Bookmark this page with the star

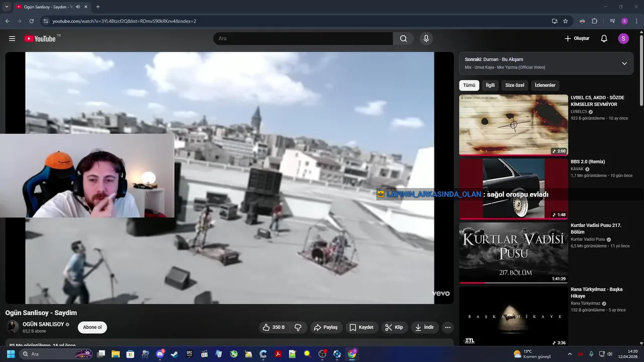point(566,21)
